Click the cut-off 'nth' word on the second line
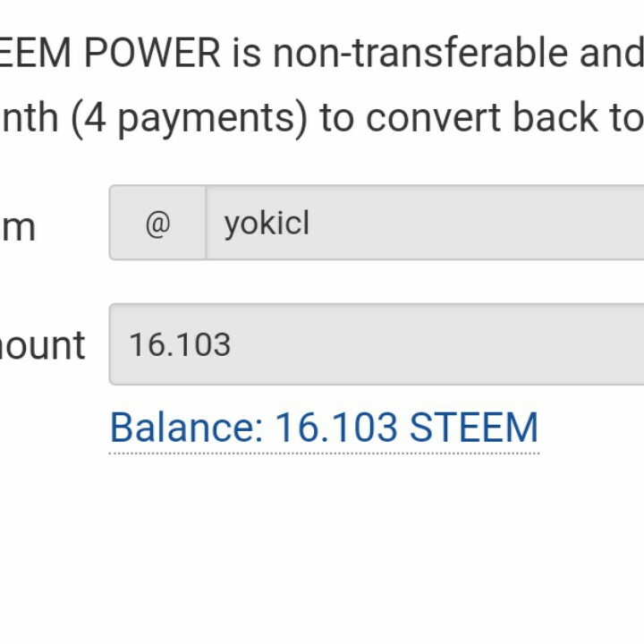 [x=29, y=118]
